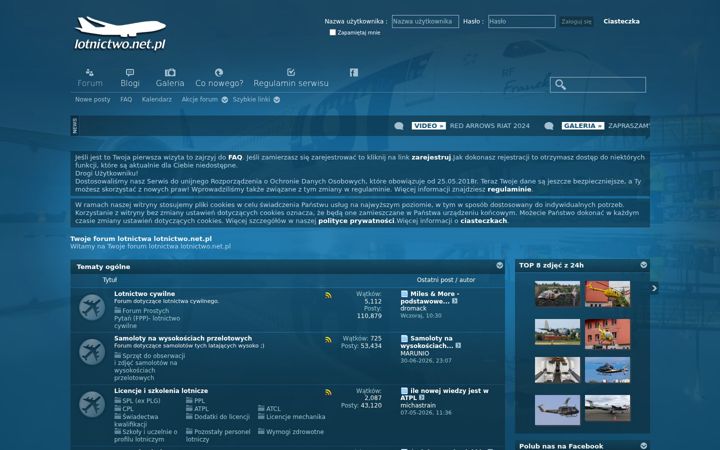Focus the Nazwa użytkownika input field
Image resolution: width=720 pixels, height=450 pixels.
[x=425, y=21]
